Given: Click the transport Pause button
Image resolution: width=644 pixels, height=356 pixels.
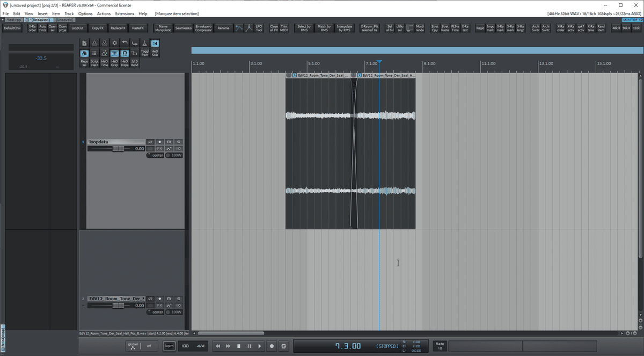Looking at the screenshot, I should [x=249, y=346].
